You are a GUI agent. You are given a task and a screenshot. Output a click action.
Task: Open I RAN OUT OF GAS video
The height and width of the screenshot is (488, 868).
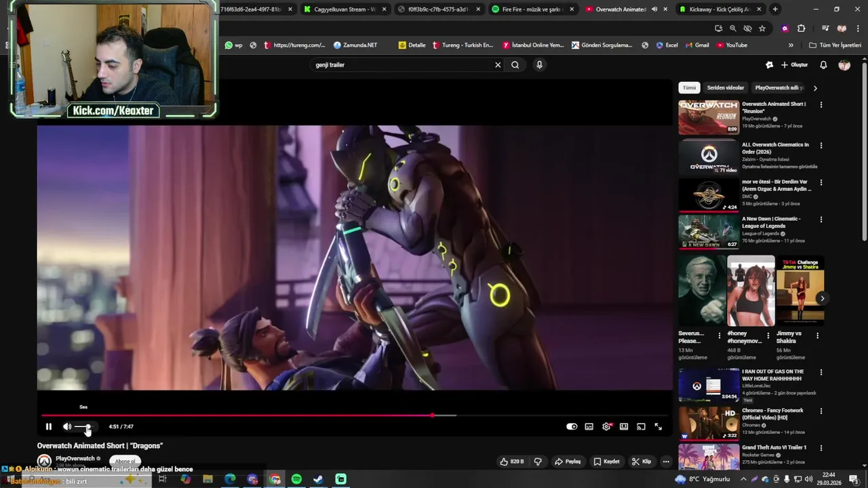point(709,384)
